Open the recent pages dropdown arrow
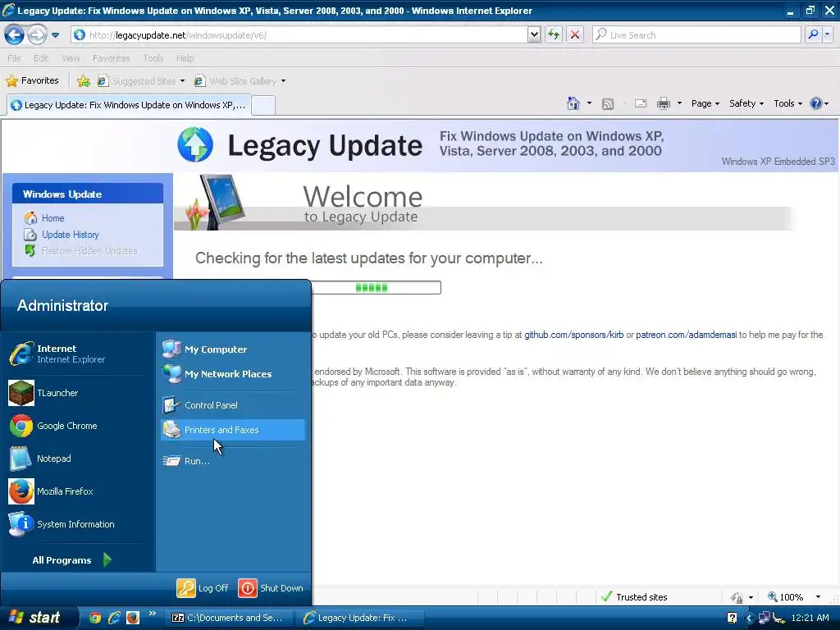Image resolution: width=840 pixels, height=630 pixels. pos(55,35)
